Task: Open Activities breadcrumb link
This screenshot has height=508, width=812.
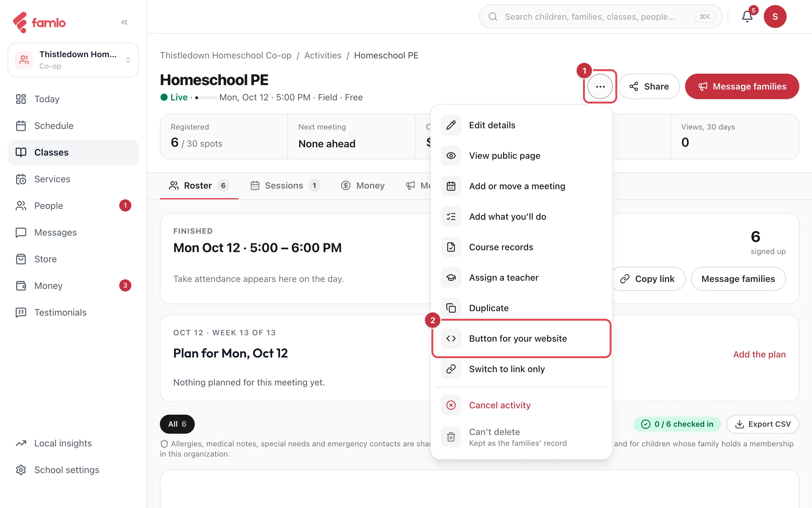Action: (x=323, y=56)
